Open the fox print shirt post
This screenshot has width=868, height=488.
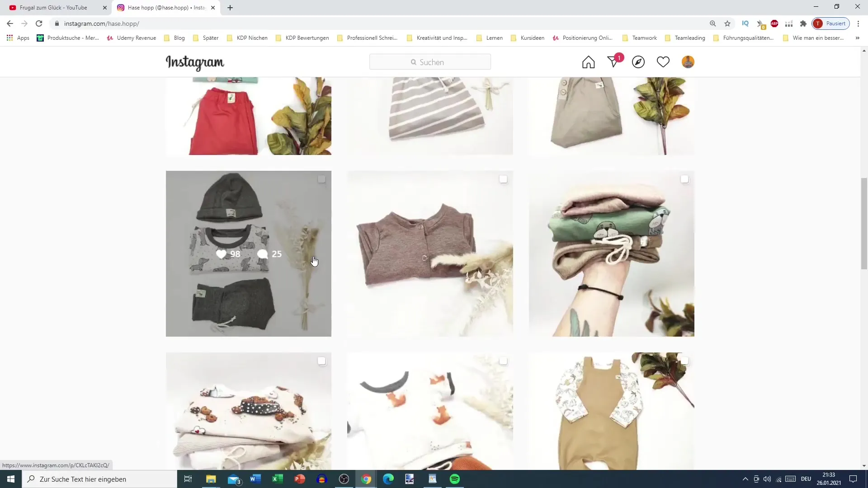coord(430,411)
